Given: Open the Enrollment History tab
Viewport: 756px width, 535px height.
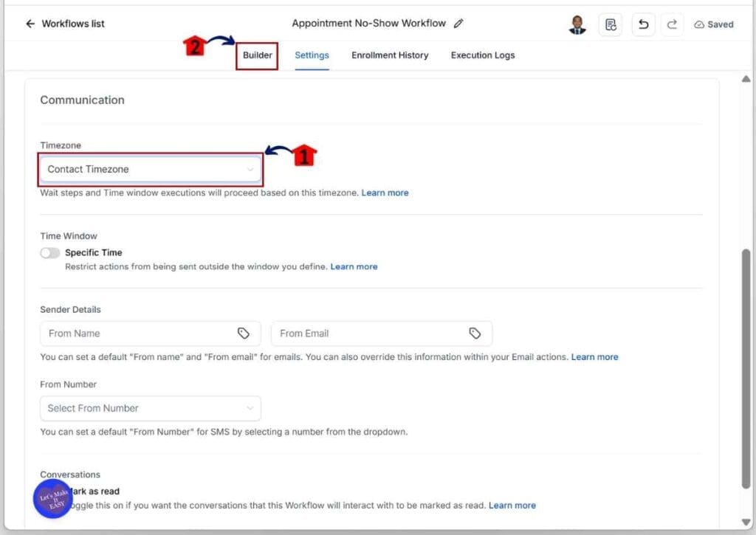Looking at the screenshot, I should point(390,55).
